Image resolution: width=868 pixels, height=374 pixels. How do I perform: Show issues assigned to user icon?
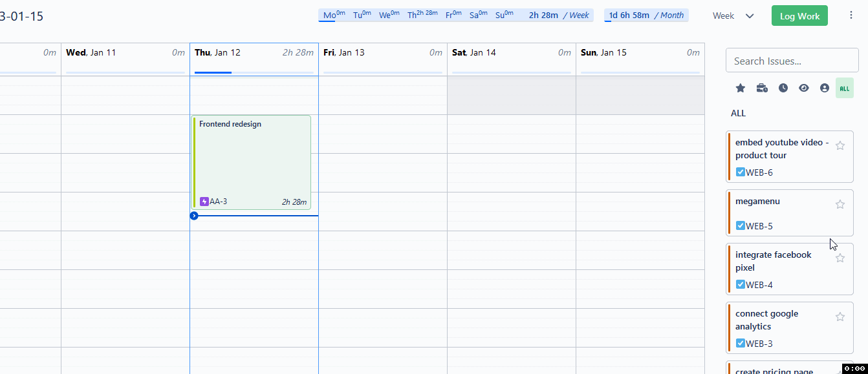(825, 88)
